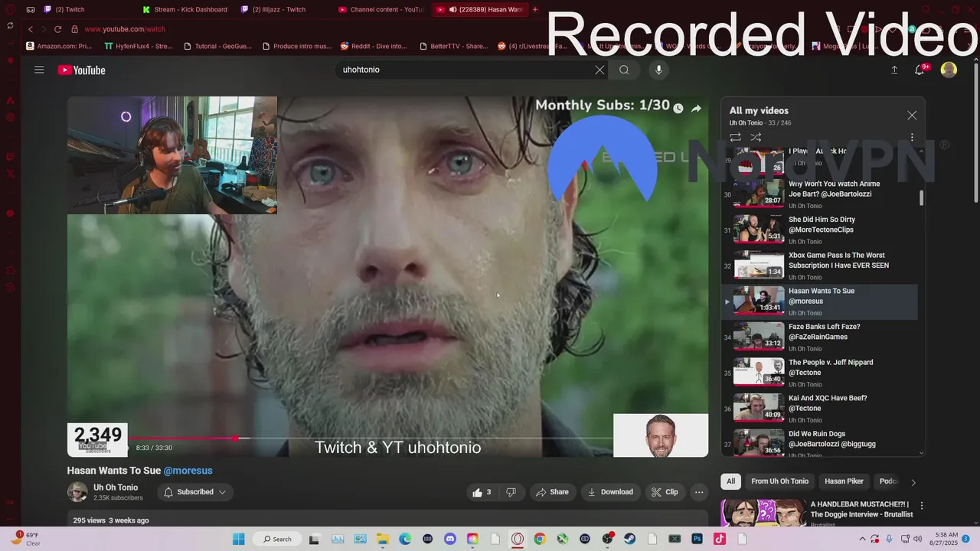This screenshot has width=980, height=551.
Task: Go to the YouTube home logo
Action: (x=81, y=70)
